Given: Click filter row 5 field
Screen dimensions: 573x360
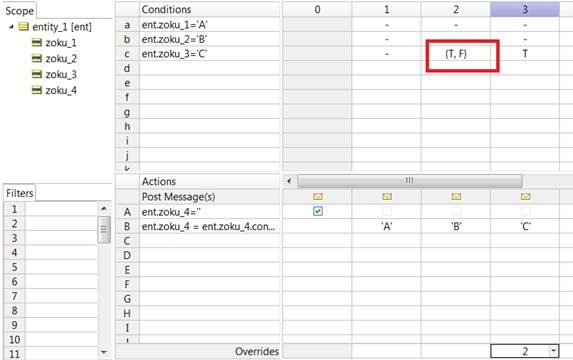Looking at the screenshot, I should tap(61, 267).
